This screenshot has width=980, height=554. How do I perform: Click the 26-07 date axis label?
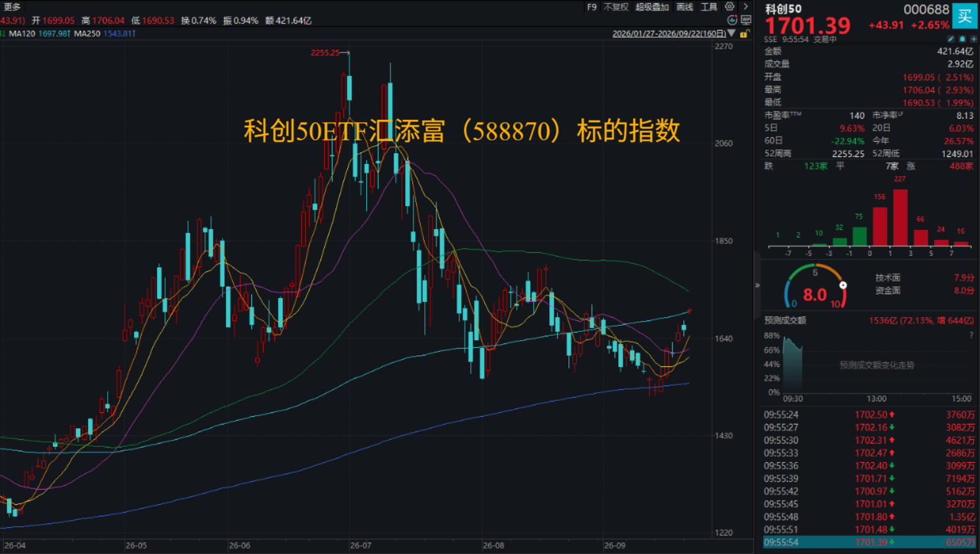pyautogui.click(x=360, y=546)
